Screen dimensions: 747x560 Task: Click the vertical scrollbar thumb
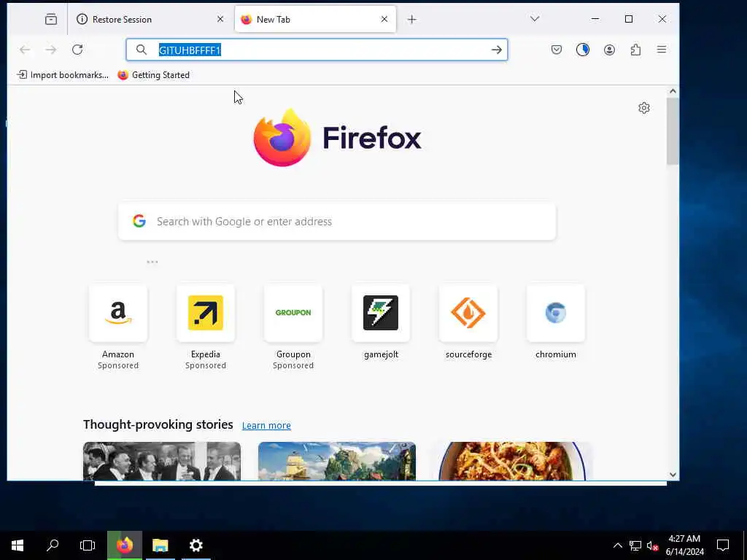[673, 131]
